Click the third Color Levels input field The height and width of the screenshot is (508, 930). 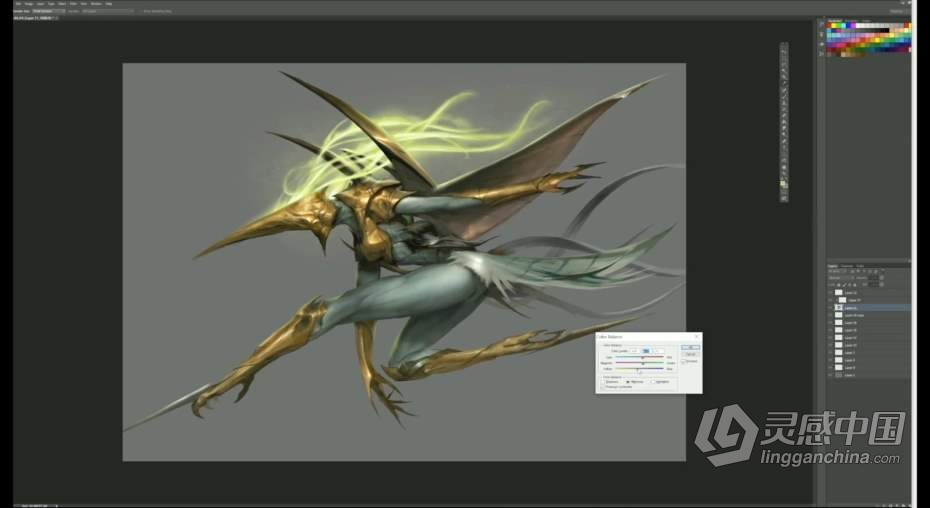pyautogui.click(x=658, y=351)
